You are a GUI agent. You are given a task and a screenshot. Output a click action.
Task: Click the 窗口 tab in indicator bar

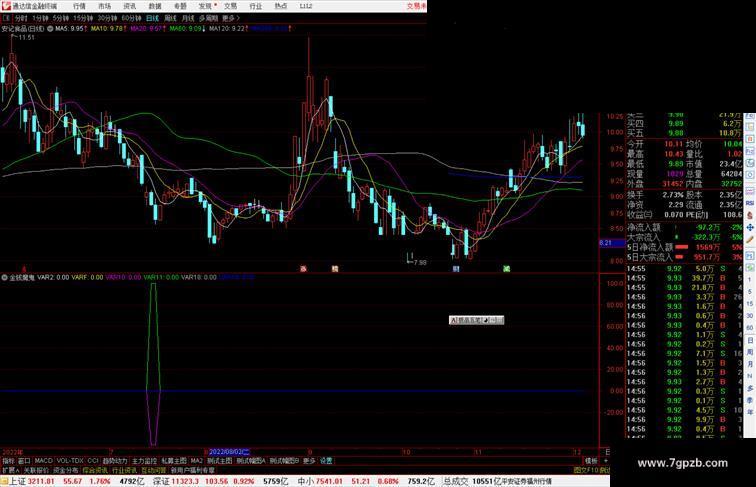point(24,461)
